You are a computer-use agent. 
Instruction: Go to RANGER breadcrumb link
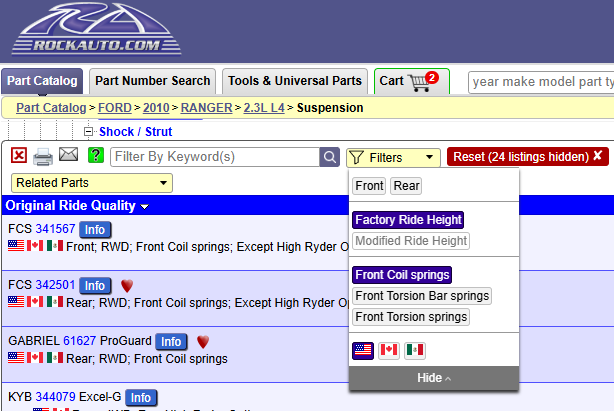point(206,108)
